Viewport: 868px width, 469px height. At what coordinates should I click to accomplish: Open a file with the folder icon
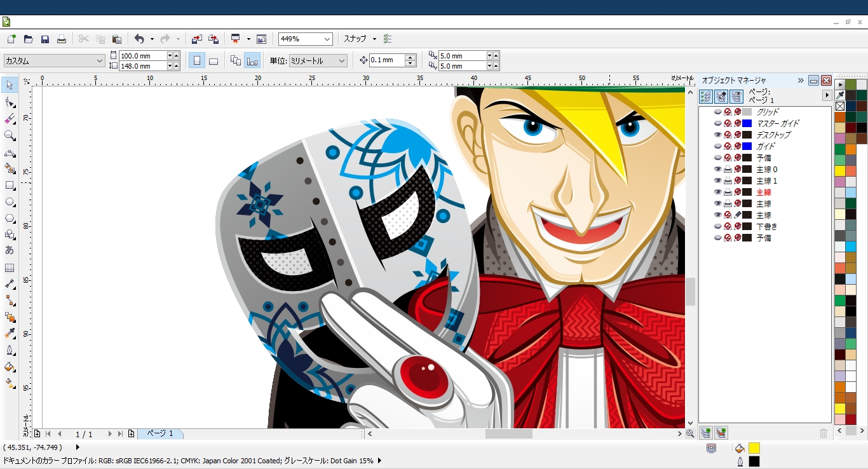(x=28, y=39)
